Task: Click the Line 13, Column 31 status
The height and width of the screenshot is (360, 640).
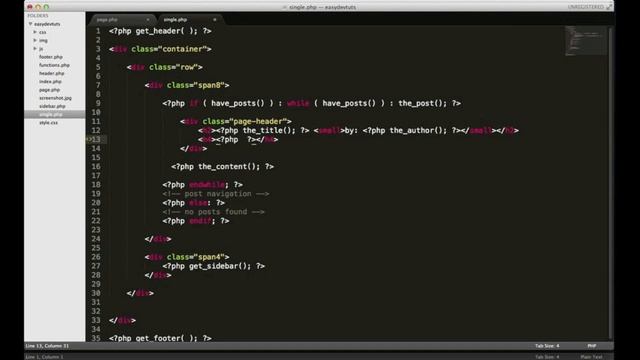Action: [47, 346]
